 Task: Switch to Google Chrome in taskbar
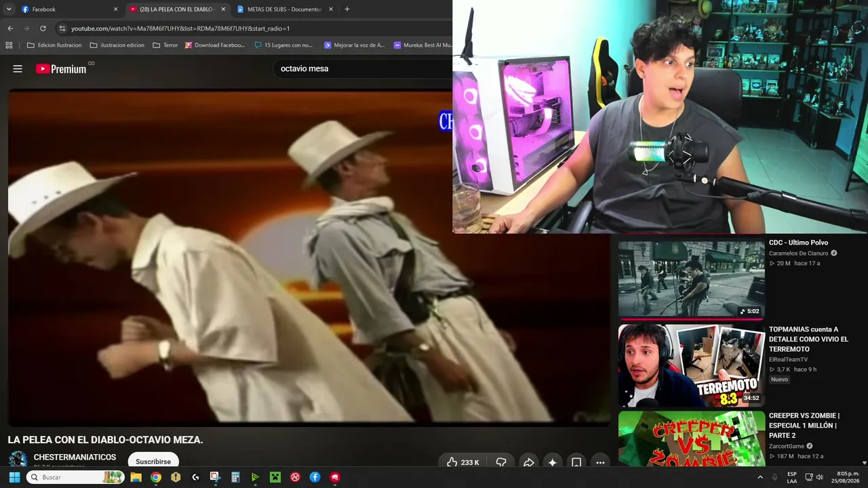[156, 477]
